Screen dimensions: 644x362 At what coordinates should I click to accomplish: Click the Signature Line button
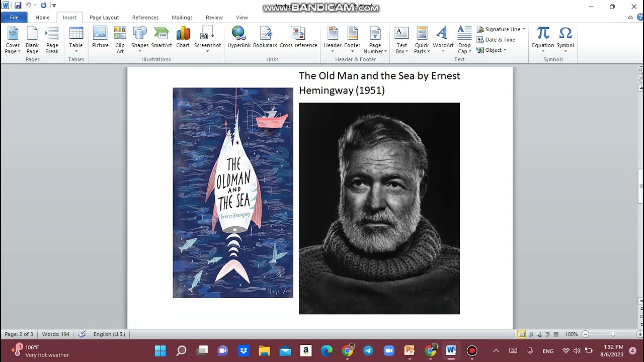point(498,29)
